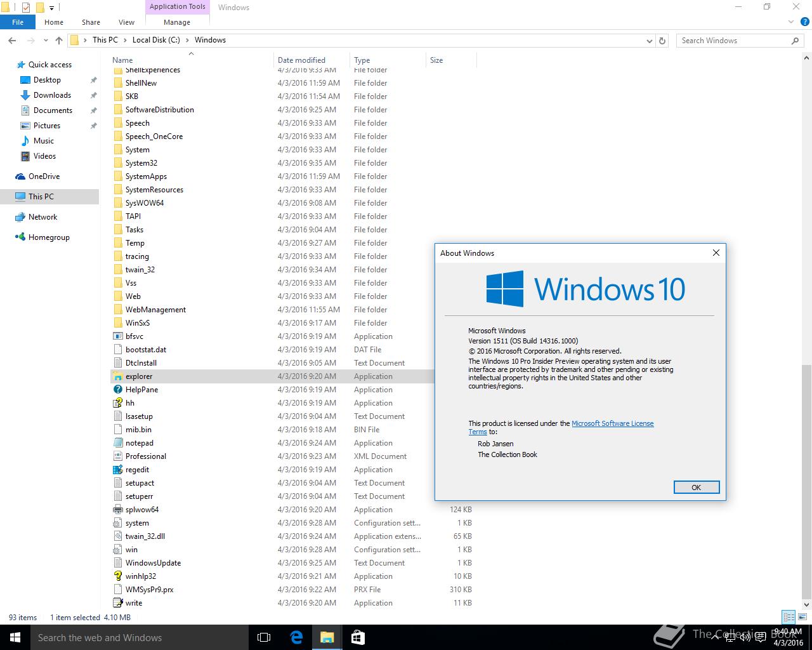Switch to details view icon in status bar
The height and width of the screenshot is (650, 812).
(x=789, y=617)
